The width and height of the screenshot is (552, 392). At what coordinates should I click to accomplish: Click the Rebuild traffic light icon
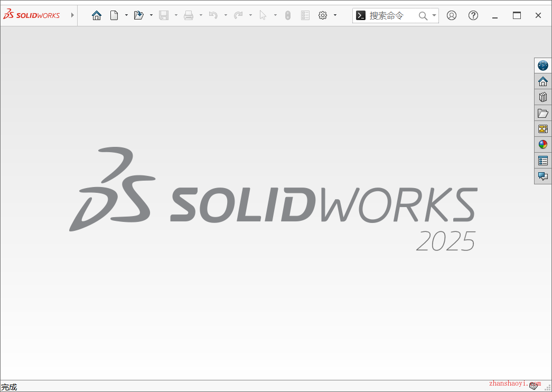coord(287,15)
